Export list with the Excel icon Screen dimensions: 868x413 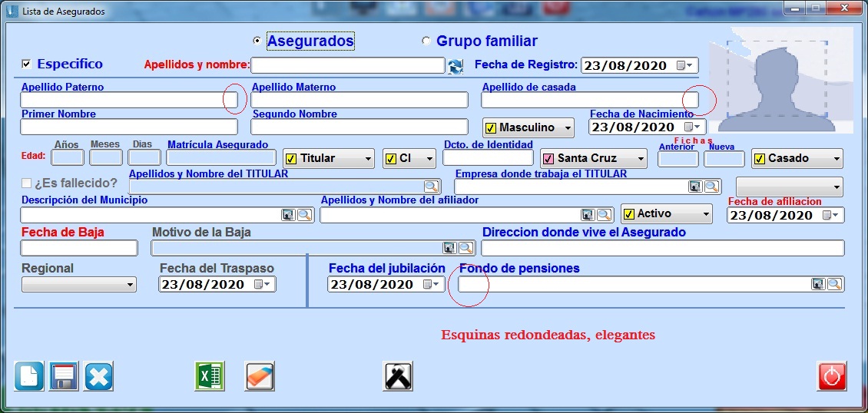click(209, 376)
